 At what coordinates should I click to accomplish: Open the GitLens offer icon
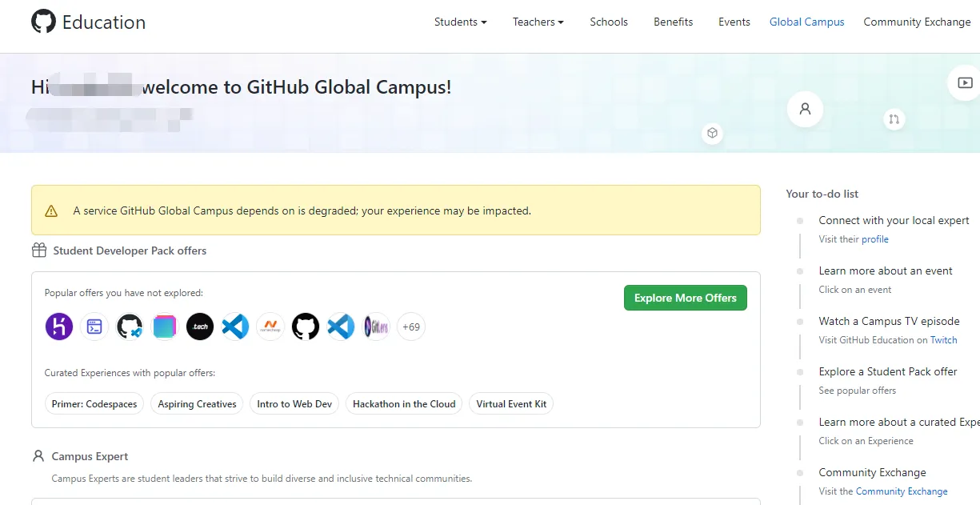(376, 327)
